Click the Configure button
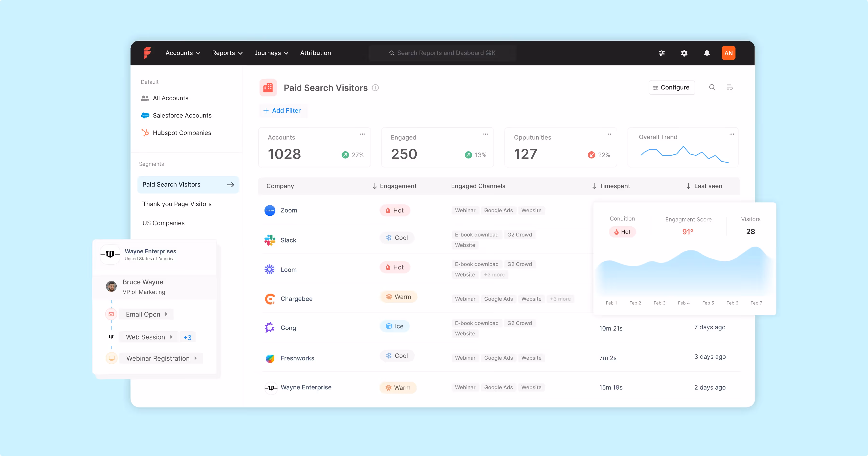Viewport: 868px width, 456px height. pyautogui.click(x=671, y=87)
